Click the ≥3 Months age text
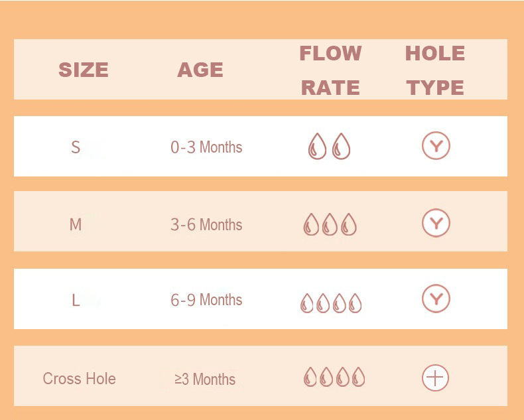Image resolution: width=524 pixels, height=420 pixels. pyautogui.click(x=205, y=380)
